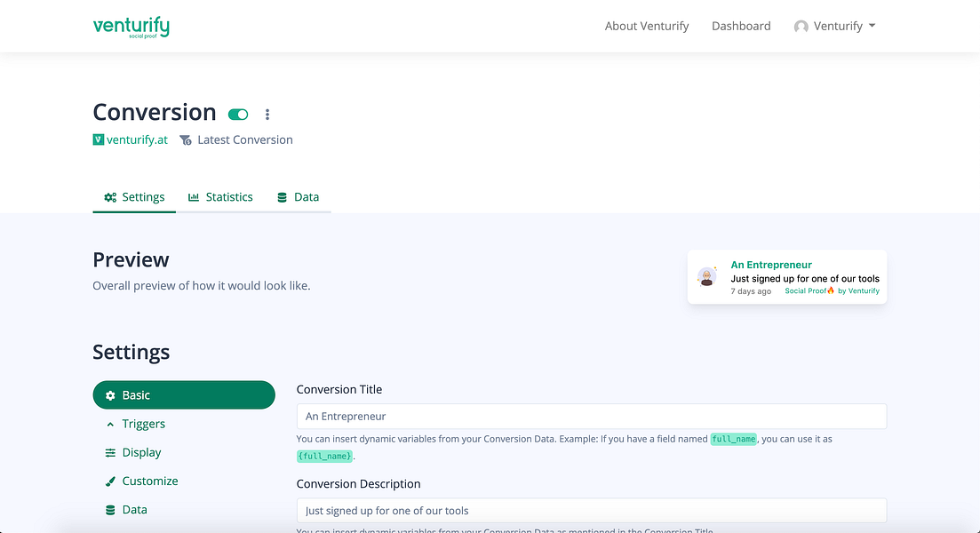Focus the Conversion Description input field
Screen dimensions: 980x533
pyautogui.click(x=591, y=511)
